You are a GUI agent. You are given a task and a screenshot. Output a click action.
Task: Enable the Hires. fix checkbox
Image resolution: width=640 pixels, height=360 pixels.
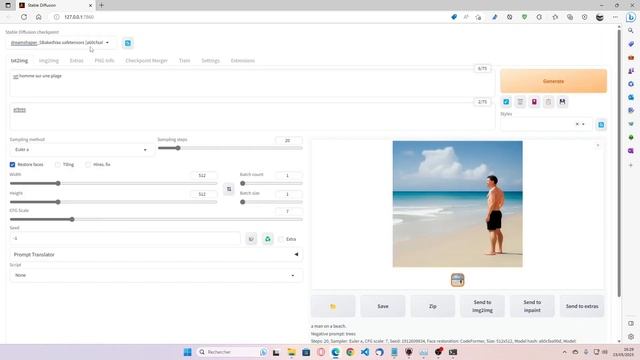[x=88, y=164]
